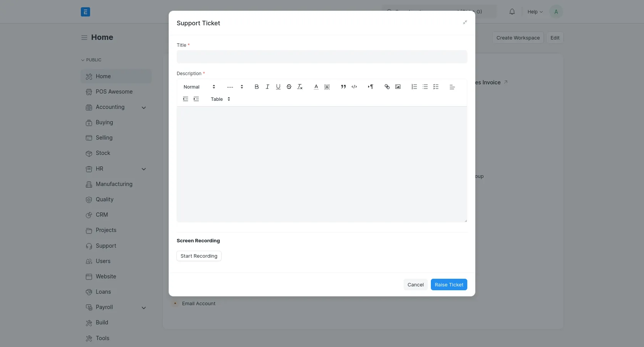This screenshot has width=644, height=347.
Task: Underline the selected text
Action: (x=278, y=87)
